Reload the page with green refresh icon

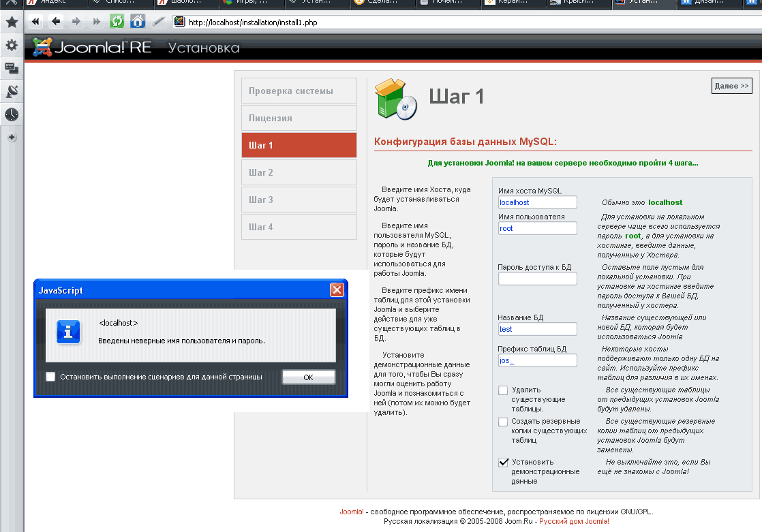point(117,21)
